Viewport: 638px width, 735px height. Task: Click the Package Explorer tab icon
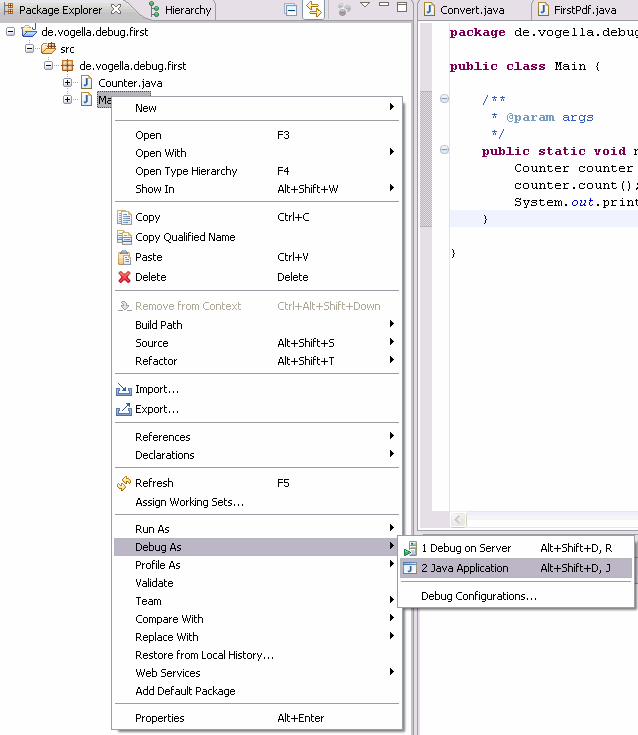(8, 8)
